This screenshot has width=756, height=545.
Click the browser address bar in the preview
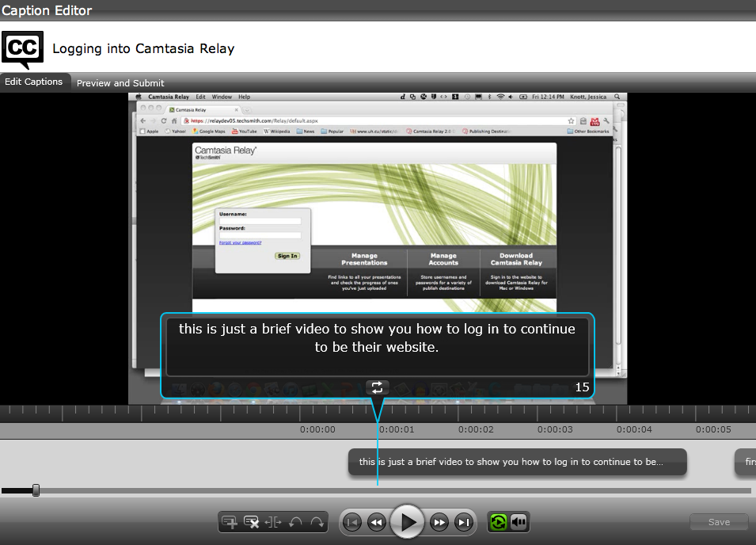(x=378, y=121)
